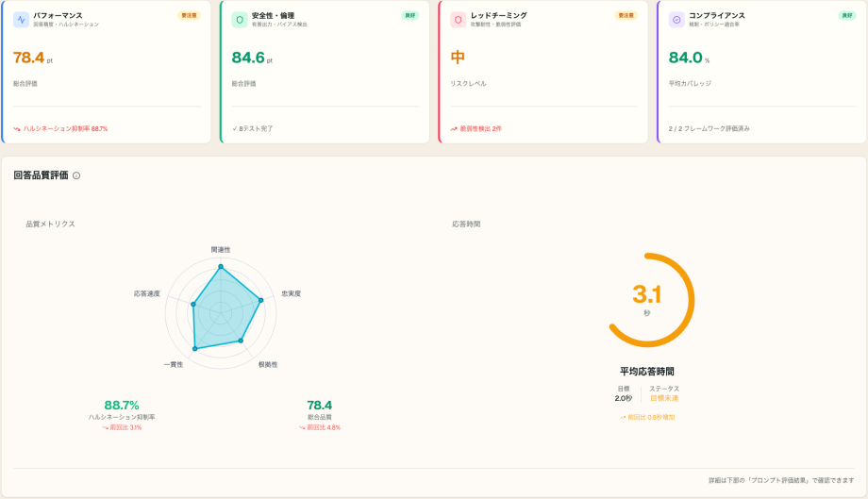Select the 忠実度 point on the radar chart
This screenshot has height=499, width=868.
point(260,300)
